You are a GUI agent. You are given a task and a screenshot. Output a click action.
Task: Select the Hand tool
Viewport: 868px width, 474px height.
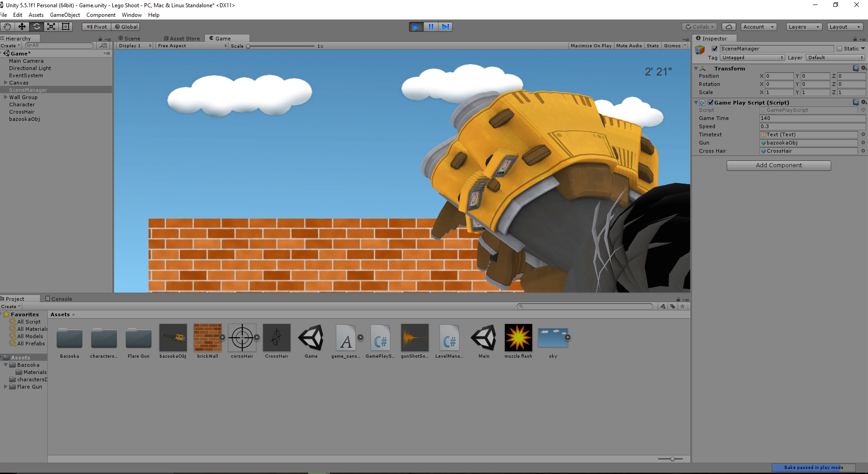pyautogui.click(x=7, y=27)
